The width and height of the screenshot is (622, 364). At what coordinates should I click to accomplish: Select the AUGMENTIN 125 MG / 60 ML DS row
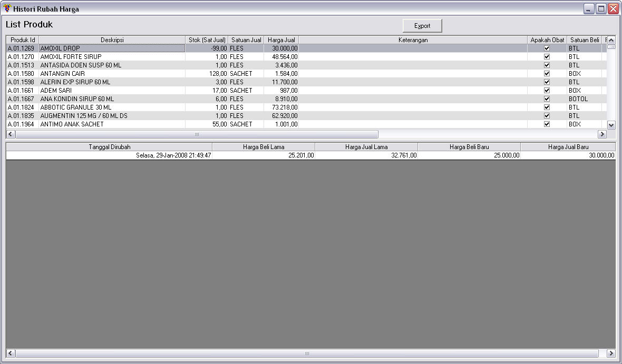pyautogui.click(x=307, y=116)
